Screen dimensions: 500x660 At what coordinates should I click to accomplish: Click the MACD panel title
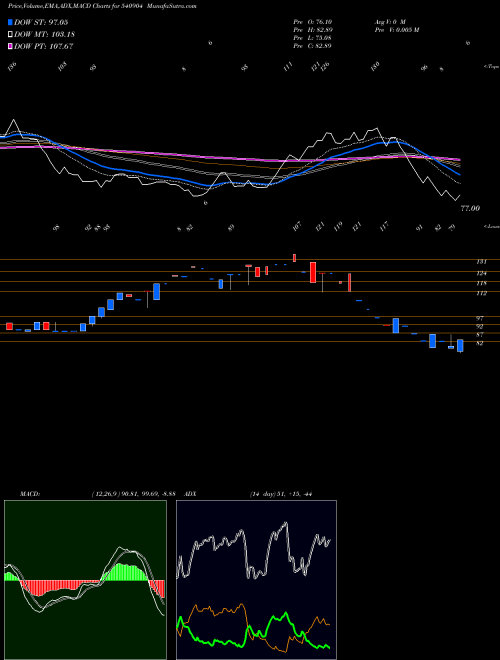coord(30,494)
